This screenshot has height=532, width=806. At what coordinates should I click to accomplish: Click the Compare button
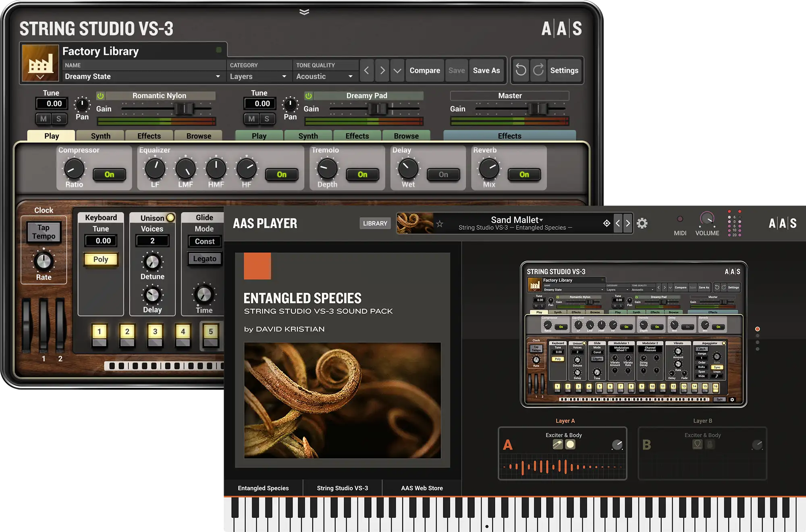(425, 71)
